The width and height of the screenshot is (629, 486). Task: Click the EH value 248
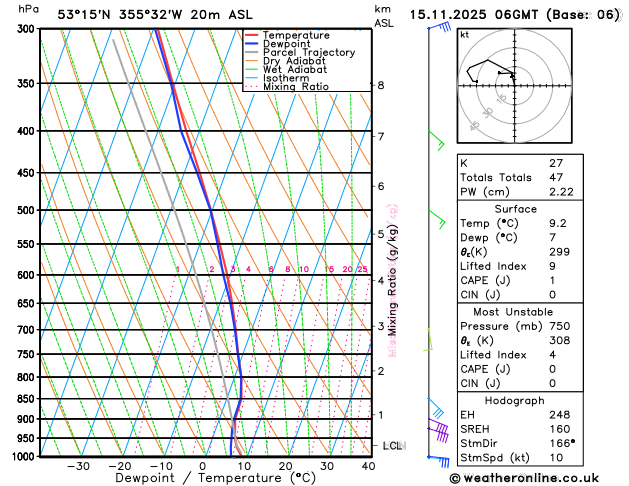[x=560, y=415]
